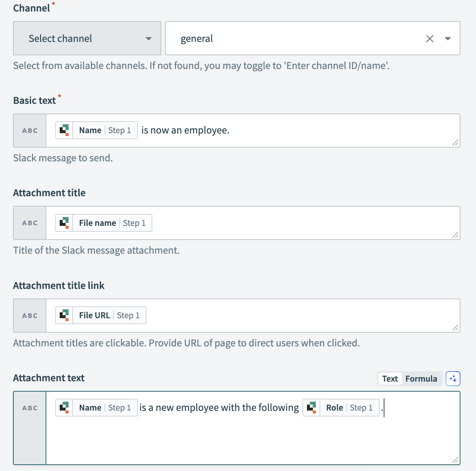Open the AI sparkle assistant next to Attachment text
Image resolution: width=476 pixels, height=471 pixels.
pos(453,379)
